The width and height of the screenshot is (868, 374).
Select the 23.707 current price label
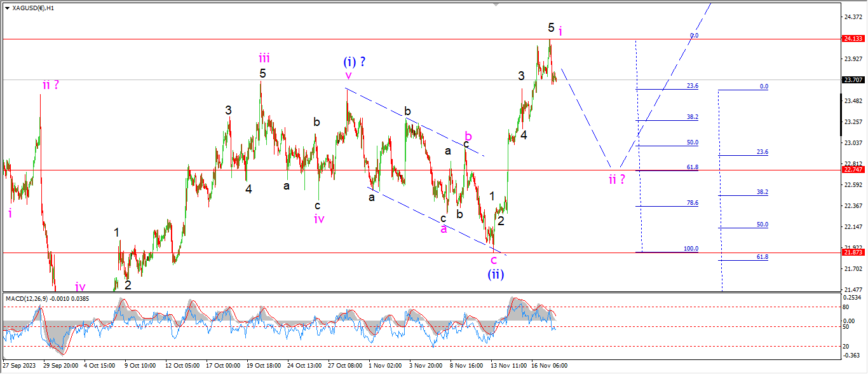[x=852, y=80]
